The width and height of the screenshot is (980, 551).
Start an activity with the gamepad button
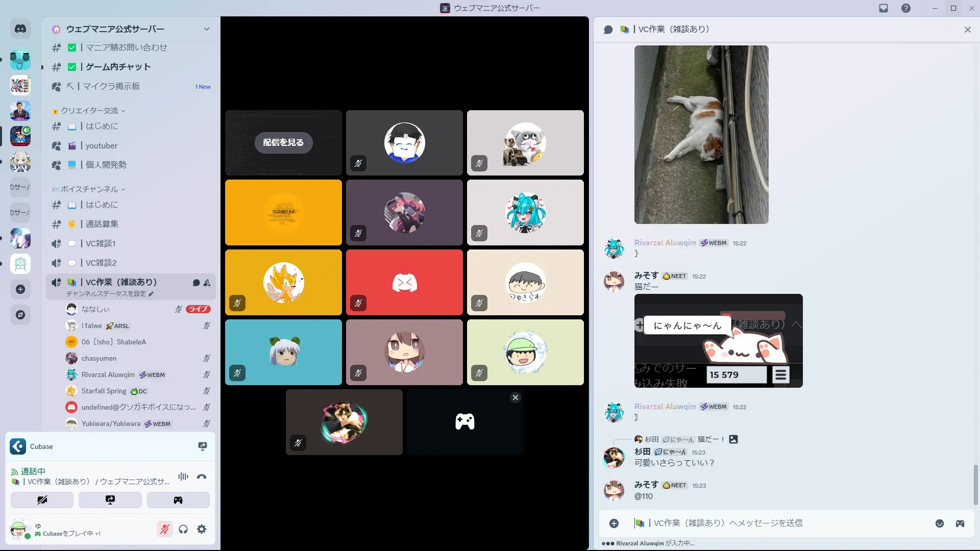tap(178, 500)
